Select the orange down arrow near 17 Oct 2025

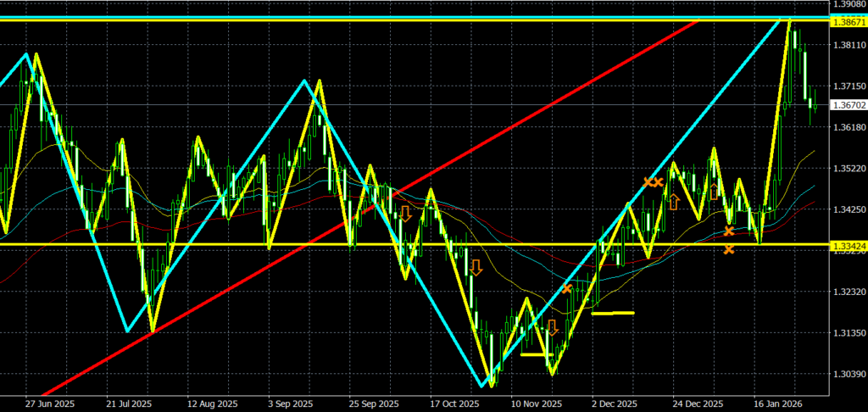click(476, 268)
